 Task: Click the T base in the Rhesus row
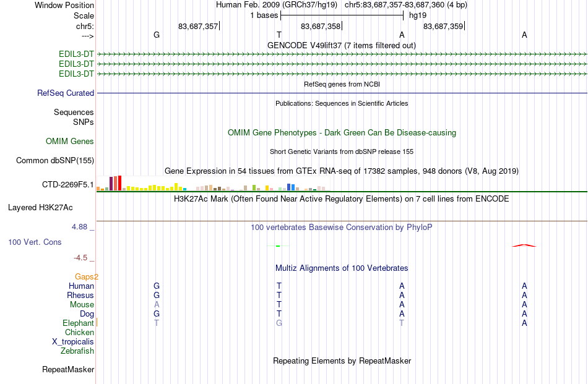tap(279, 295)
